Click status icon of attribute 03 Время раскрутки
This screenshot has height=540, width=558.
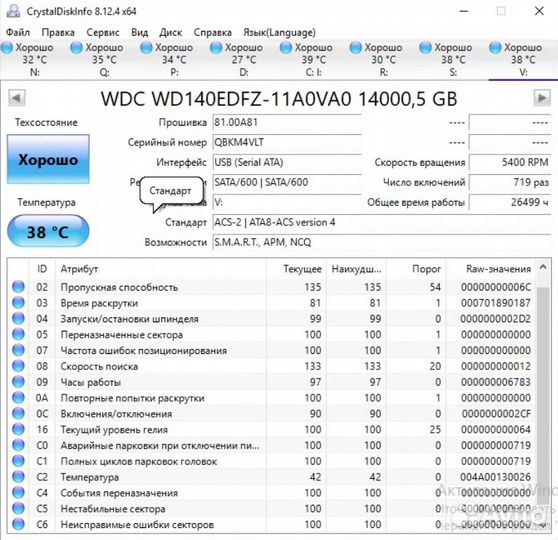tap(18, 303)
